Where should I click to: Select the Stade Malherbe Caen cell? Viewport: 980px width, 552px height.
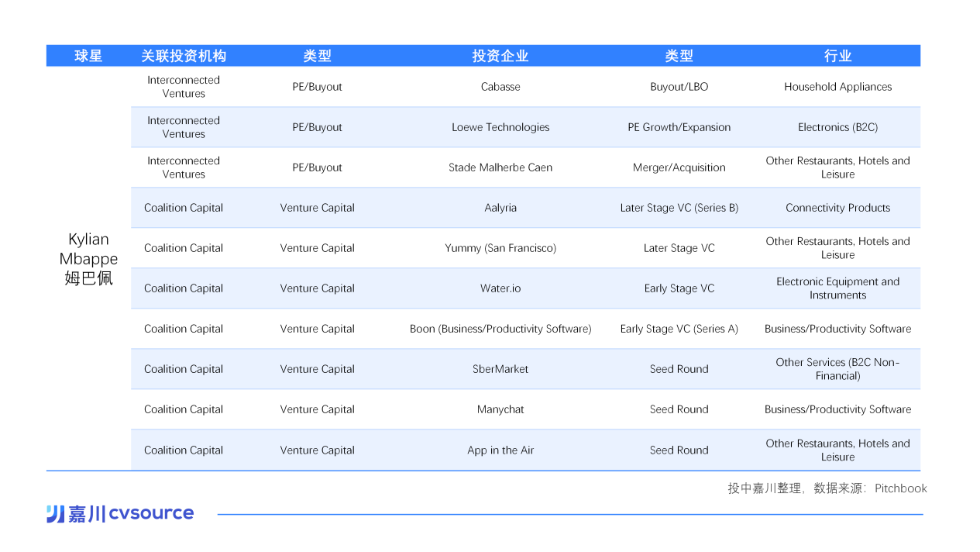click(500, 167)
